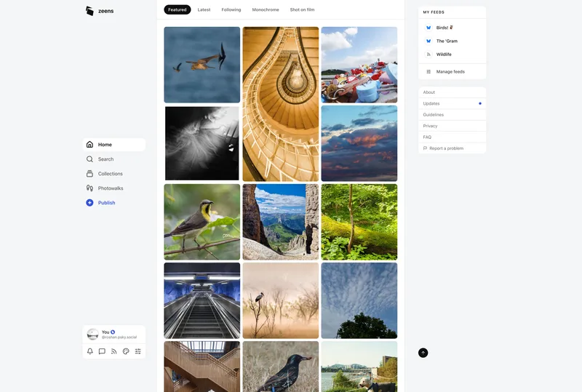The image size is (582, 392).
Task: Click Manage feeds
Action: point(452,72)
